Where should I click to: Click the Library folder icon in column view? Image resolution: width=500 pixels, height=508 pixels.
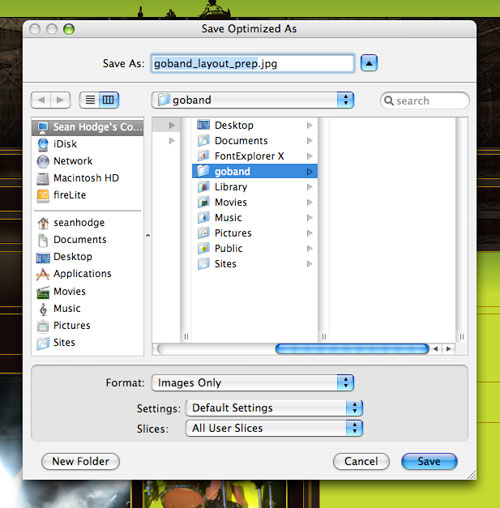pos(204,187)
